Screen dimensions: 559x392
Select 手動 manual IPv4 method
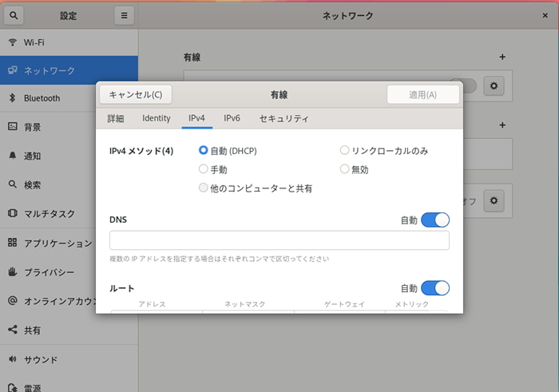pyautogui.click(x=204, y=169)
